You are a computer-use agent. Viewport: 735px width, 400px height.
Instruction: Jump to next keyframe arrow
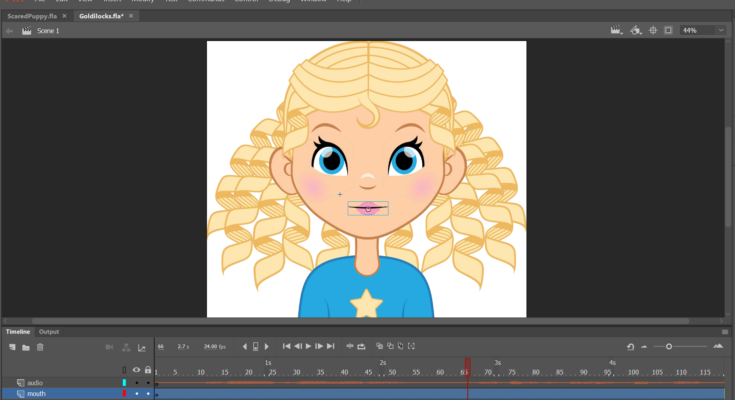point(267,347)
